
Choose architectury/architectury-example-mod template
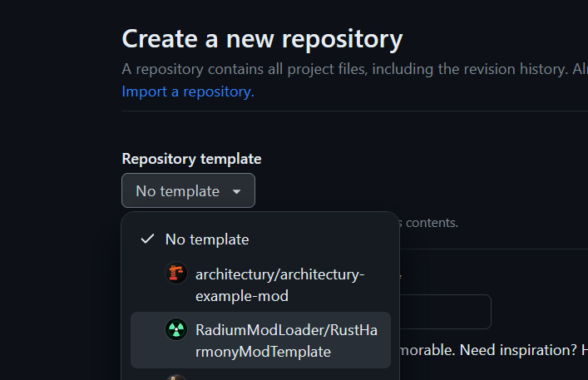[x=279, y=284]
